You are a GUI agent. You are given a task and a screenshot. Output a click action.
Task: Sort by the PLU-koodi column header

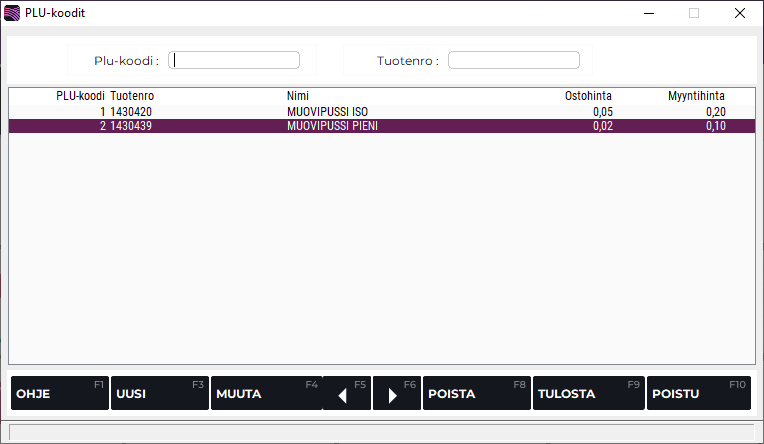pos(80,96)
